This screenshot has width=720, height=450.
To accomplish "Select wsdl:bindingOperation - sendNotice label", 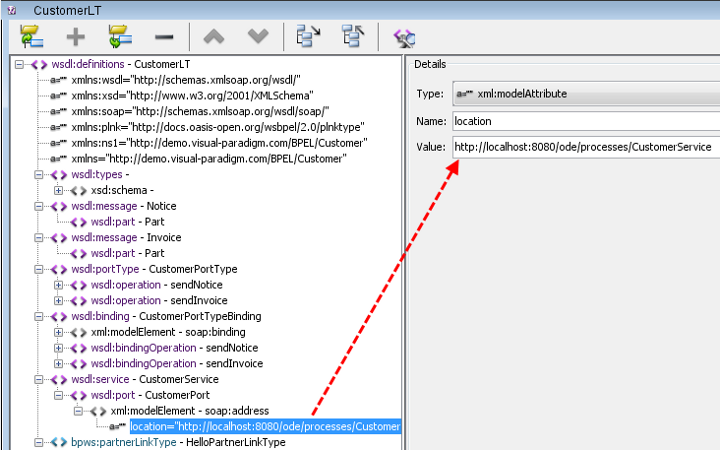I will (174, 348).
